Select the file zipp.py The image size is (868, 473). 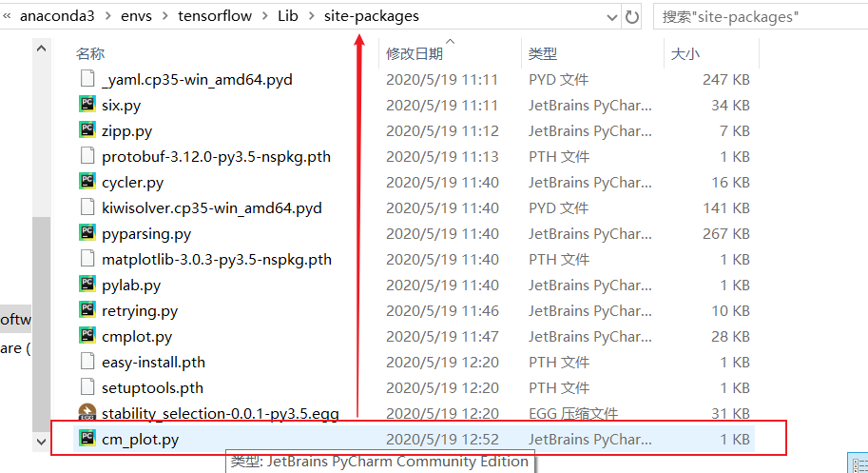[126, 131]
